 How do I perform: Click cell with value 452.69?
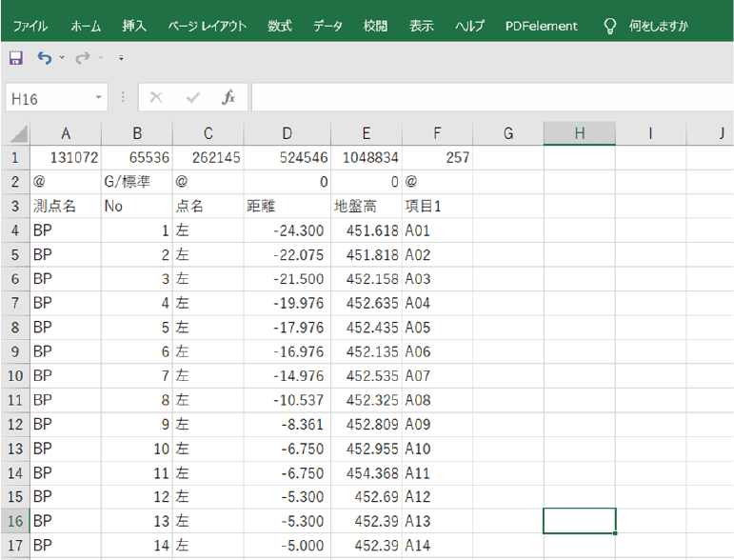[367, 497]
